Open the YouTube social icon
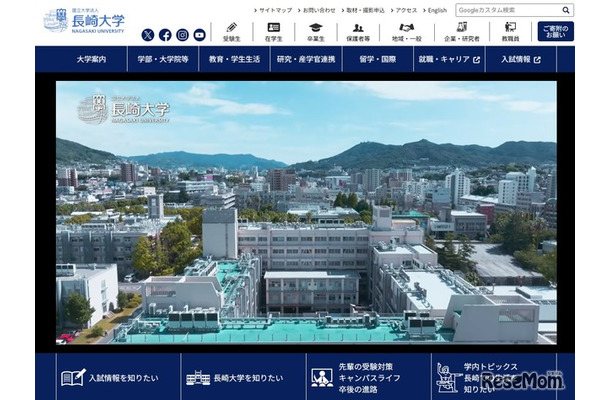Image resolution: width=610 pixels, height=400 pixels. pyautogui.click(x=199, y=35)
